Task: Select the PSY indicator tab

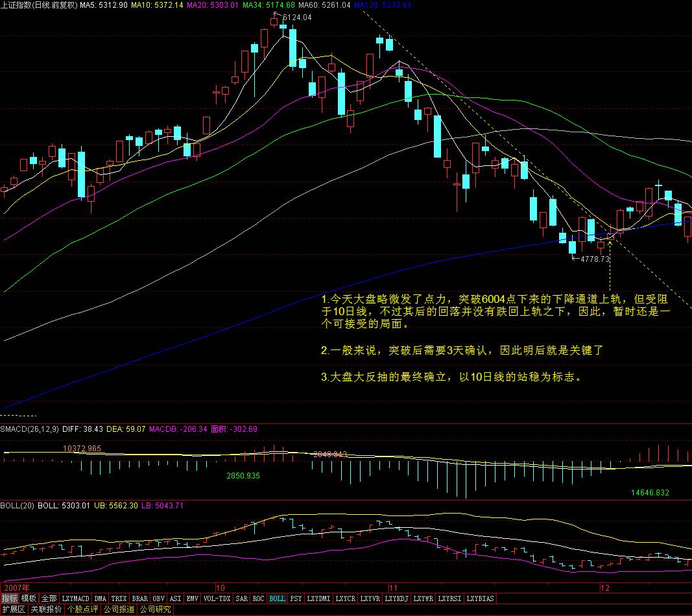Action: click(296, 598)
